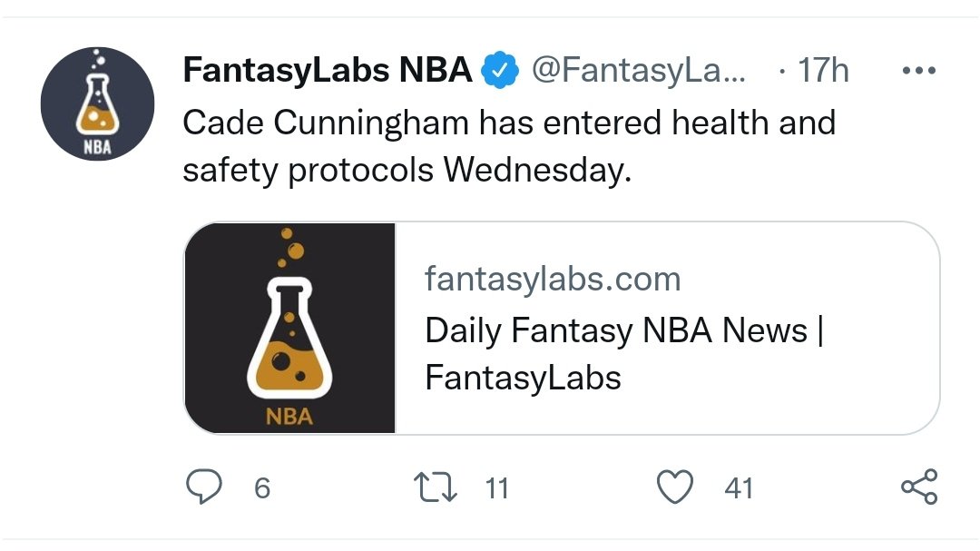The width and height of the screenshot is (980, 551).
Task: Open the three-dot more options menu
Action: click(x=919, y=71)
